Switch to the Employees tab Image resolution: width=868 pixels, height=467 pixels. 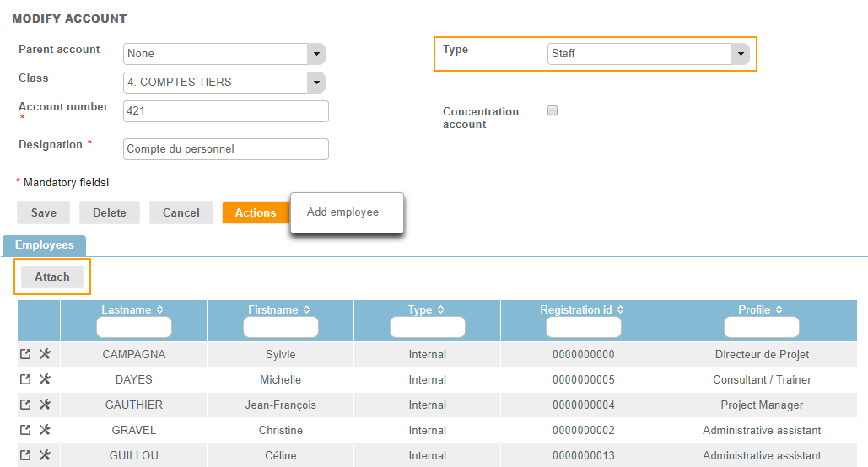(x=44, y=245)
